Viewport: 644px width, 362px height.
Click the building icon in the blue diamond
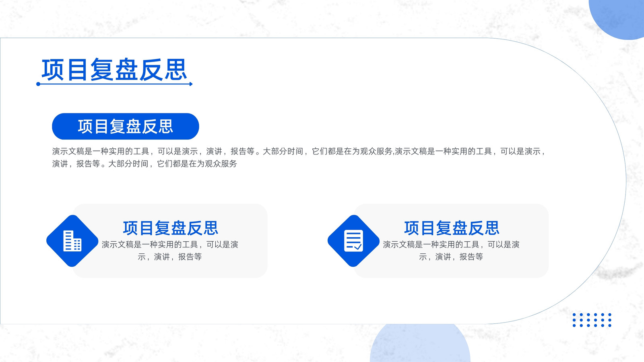(72, 241)
